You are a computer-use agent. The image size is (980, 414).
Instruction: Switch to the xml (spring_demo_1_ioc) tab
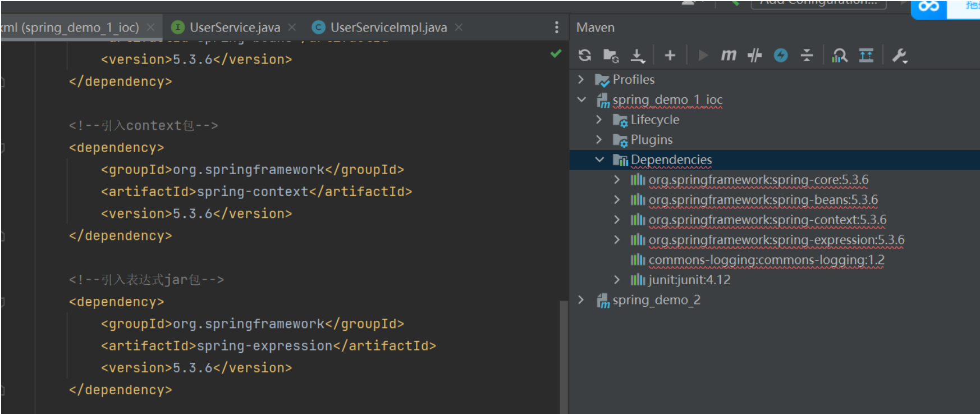point(70,28)
